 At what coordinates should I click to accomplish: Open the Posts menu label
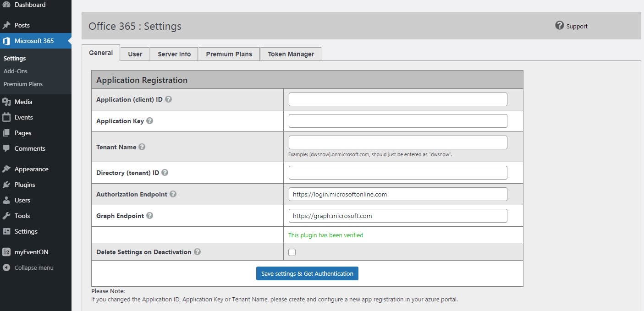(22, 25)
